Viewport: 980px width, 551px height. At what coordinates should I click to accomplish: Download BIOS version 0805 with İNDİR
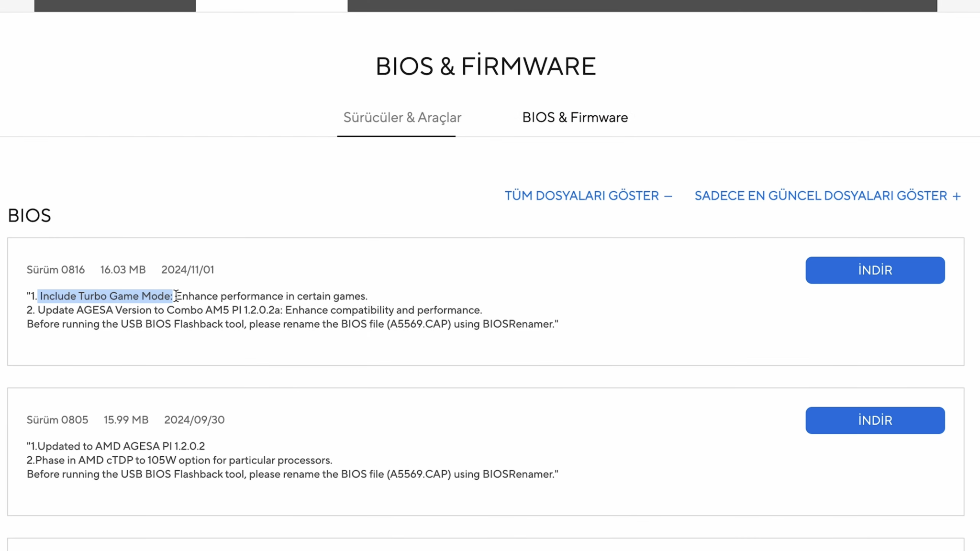point(875,420)
